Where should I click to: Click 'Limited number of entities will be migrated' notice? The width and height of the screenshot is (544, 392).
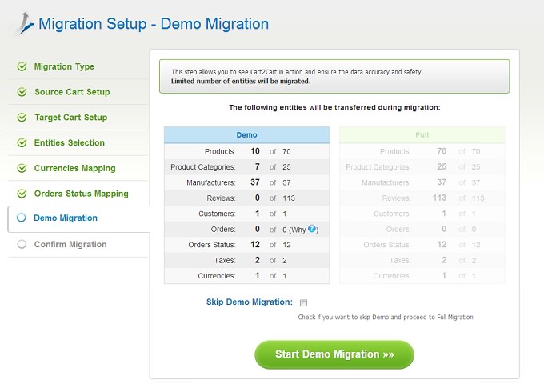coord(241,81)
